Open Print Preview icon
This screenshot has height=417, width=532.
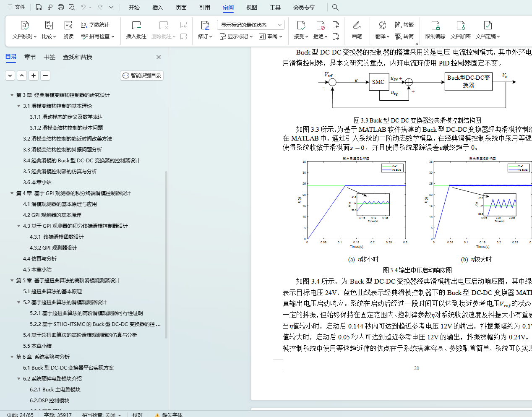[72, 7]
